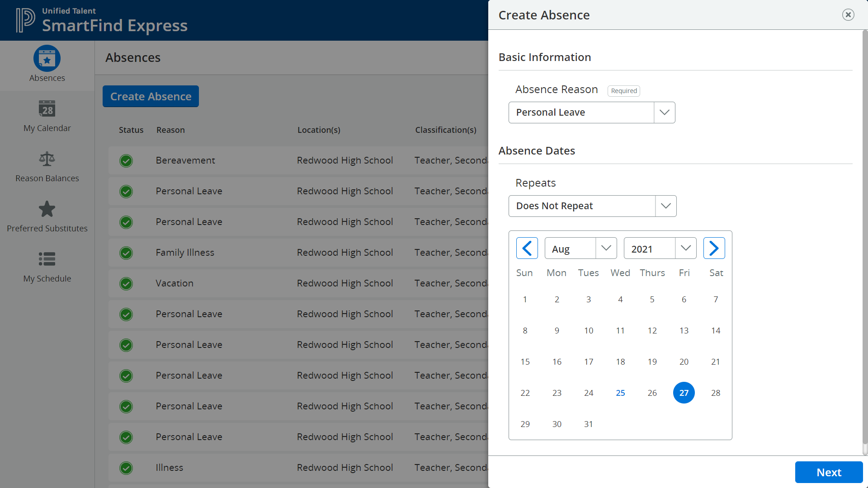Screen dimensions: 868x488
Task: Select August 31 in the calendar
Action: click(588, 424)
